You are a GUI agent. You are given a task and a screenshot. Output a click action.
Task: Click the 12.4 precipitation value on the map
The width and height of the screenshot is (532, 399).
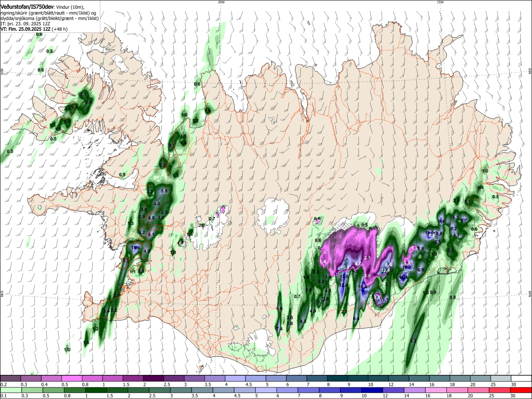[385, 271]
